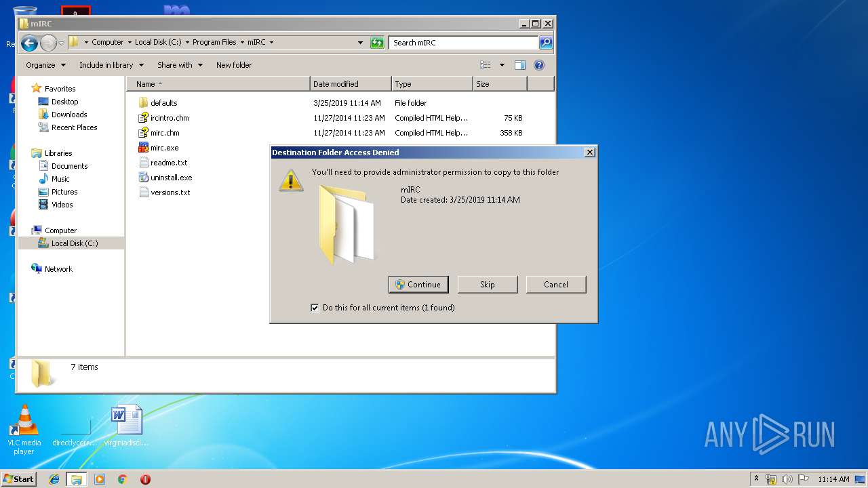Click the Skip button

click(488, 285)
